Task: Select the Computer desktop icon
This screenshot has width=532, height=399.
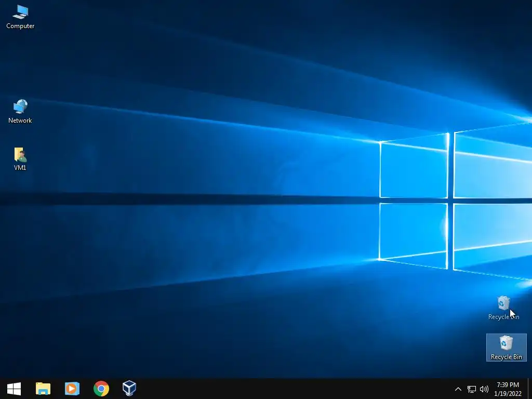Action: pos(20,17)
